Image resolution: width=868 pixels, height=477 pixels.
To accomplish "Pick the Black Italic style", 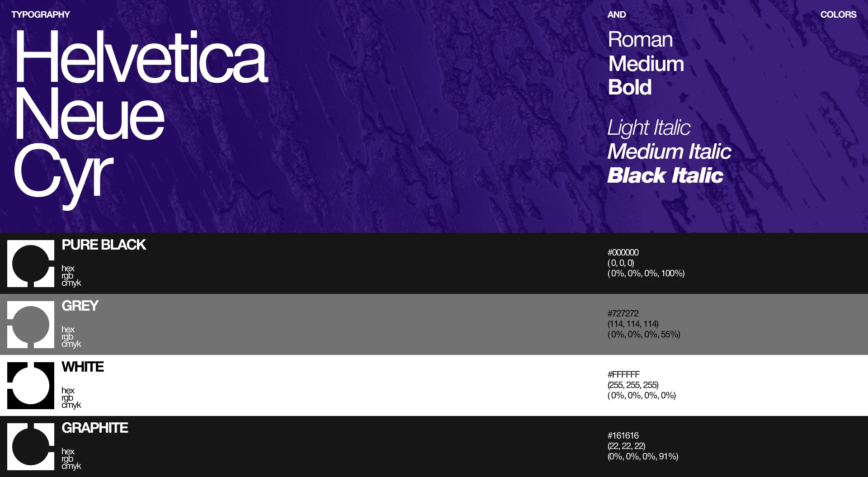I will 665,175.
